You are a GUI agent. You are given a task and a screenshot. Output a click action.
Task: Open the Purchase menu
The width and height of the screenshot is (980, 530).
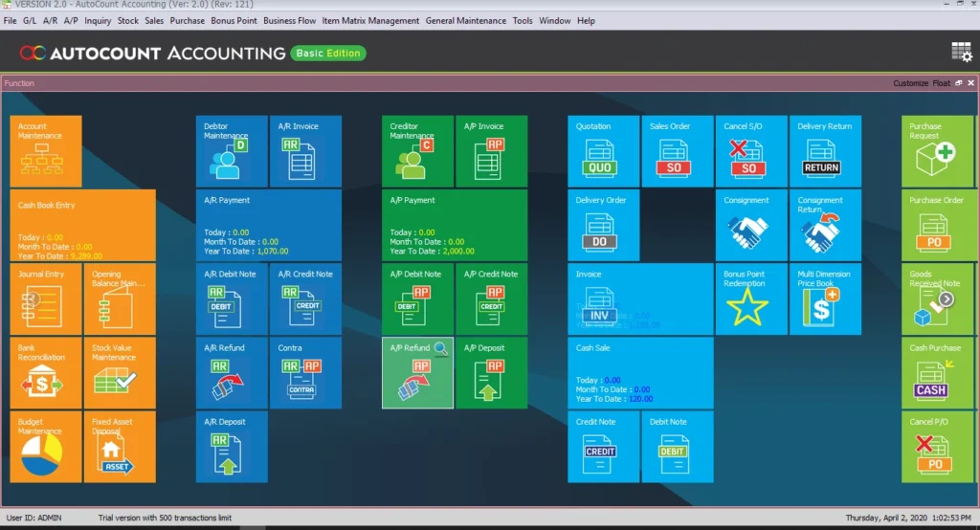187,21
